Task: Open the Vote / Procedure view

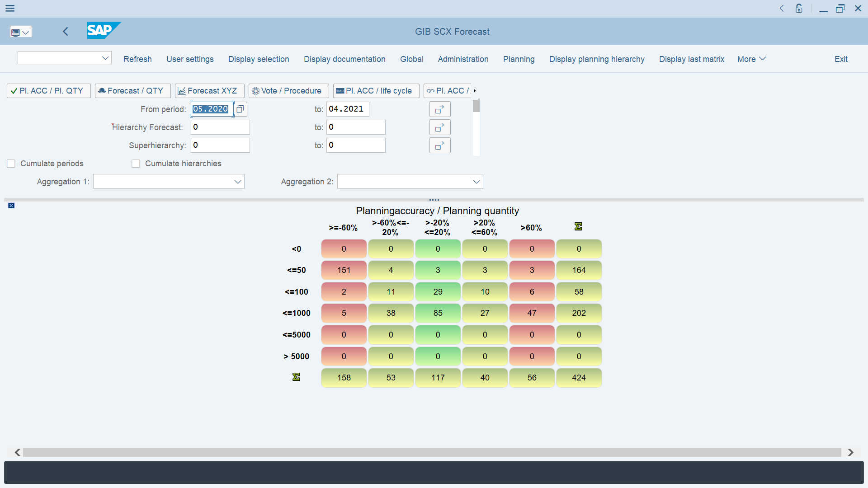Action: [288, 90]
